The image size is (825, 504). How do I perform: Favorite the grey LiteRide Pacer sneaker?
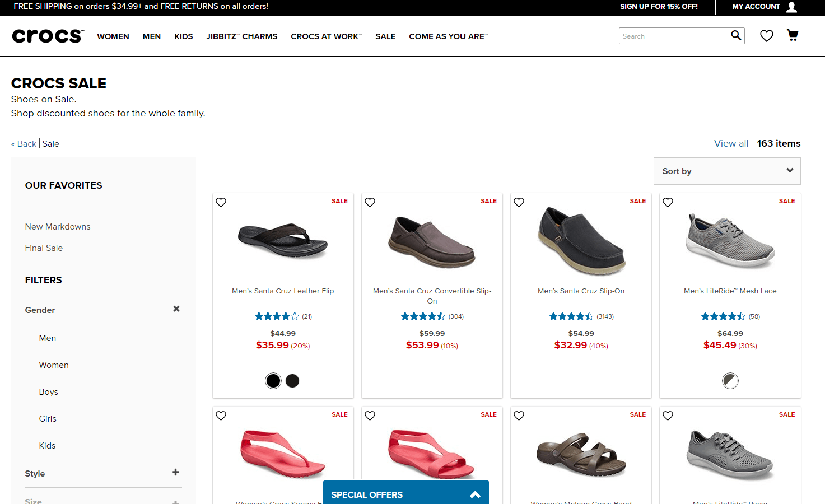[668, 416]
